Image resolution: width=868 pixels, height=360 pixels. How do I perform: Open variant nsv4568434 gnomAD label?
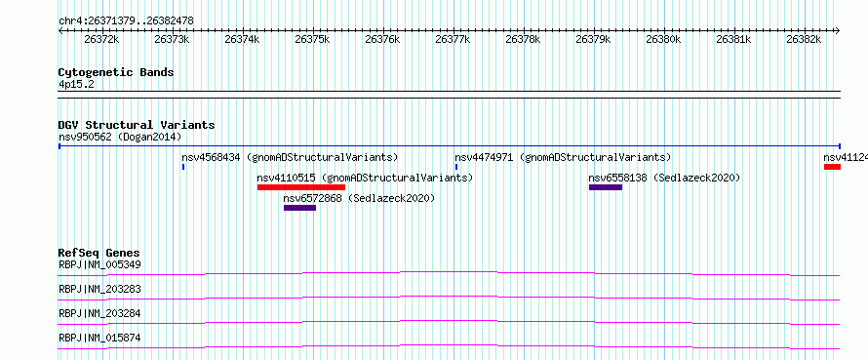290,157
